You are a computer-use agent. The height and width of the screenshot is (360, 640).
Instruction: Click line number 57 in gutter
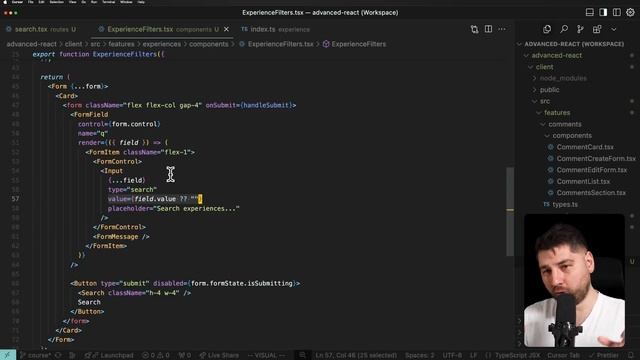click(x=15, y=199)
